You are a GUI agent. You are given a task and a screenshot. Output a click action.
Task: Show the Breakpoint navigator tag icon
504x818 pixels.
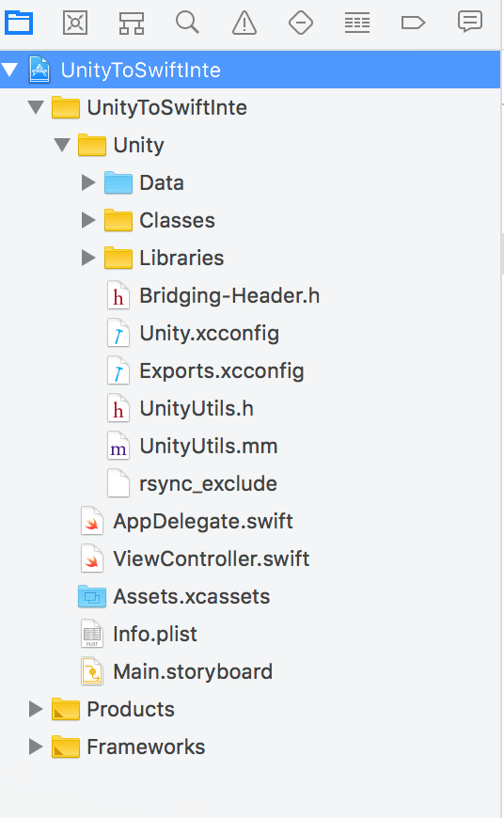click(413, 23)
